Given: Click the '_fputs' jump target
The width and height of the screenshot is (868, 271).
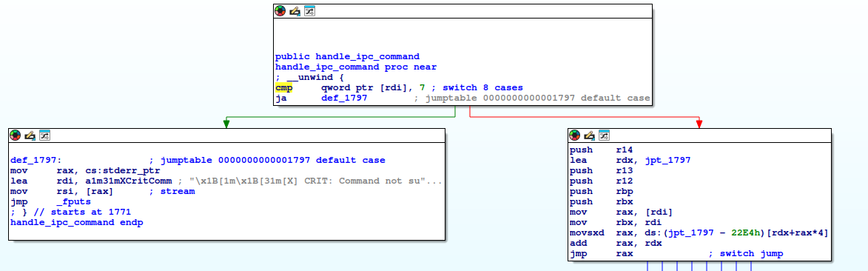Looking at the screenshot, I should coord(73,202).
